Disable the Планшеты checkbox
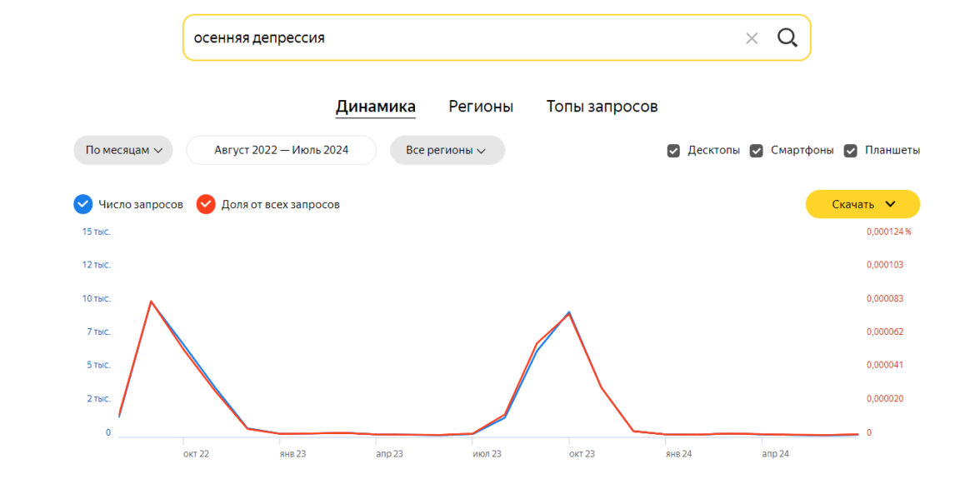The width and height of the screenshot is (980, 479). coord(851,151)
